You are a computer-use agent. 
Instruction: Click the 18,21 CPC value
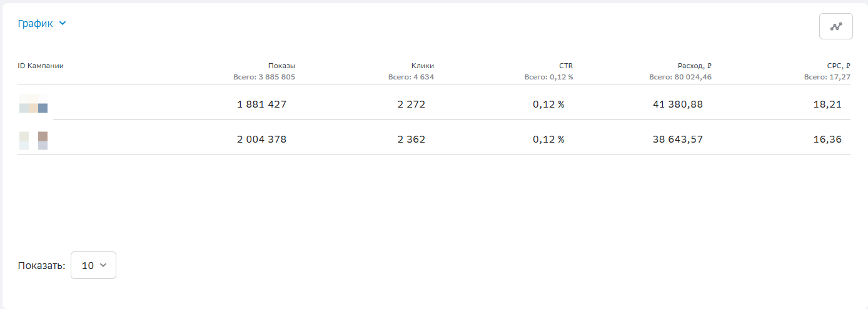click(x=829, y=104)
